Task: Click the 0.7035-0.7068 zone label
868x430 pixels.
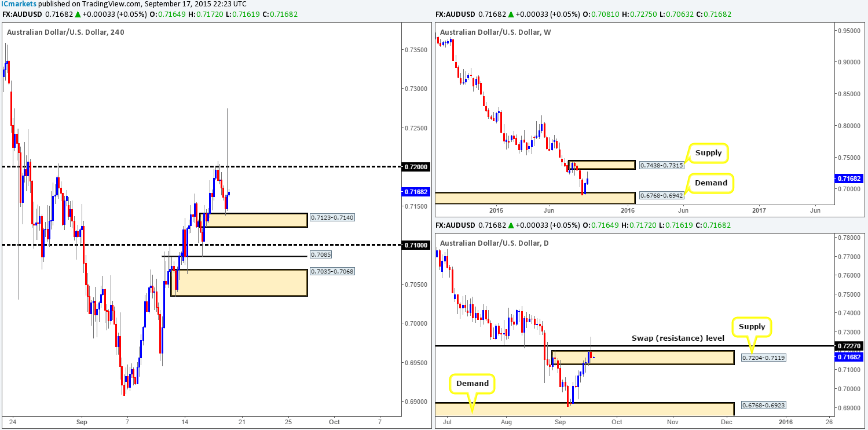Action: click(x=331, y=272)
